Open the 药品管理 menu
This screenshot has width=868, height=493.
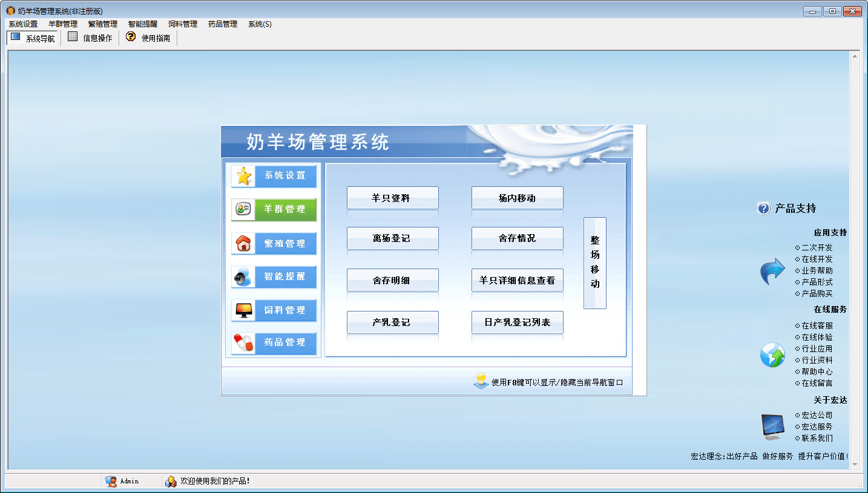223,24
